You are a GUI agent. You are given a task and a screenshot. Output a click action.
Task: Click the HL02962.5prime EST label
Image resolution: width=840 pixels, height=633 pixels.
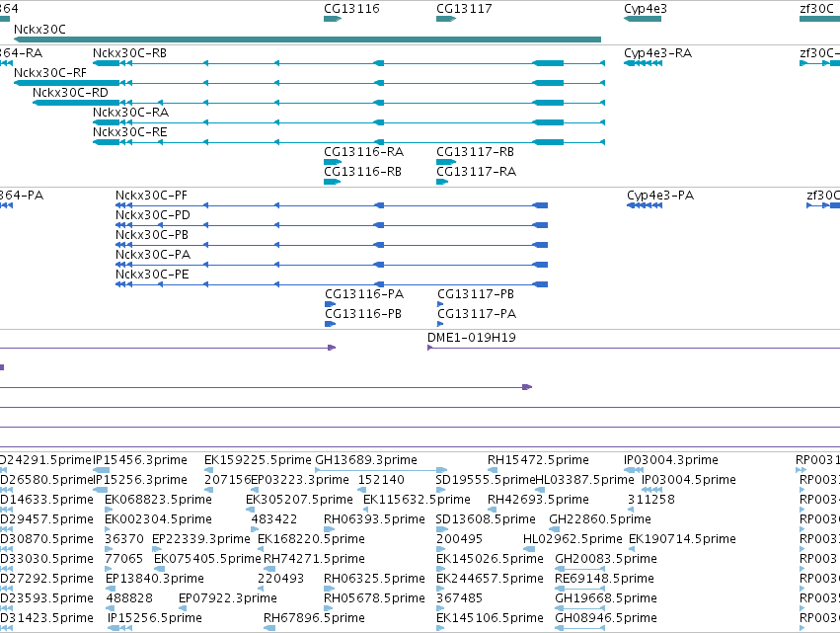pos(573,539)
